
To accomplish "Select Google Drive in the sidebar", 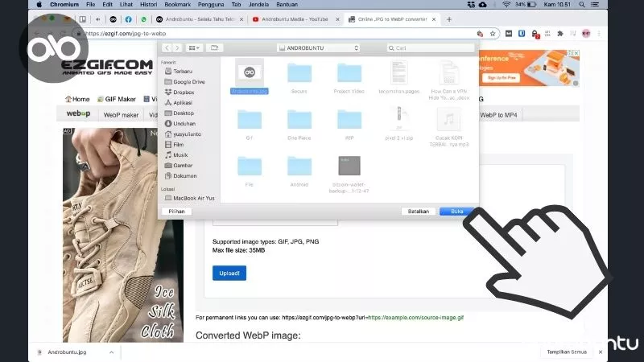I will click(x=185, y=82).
